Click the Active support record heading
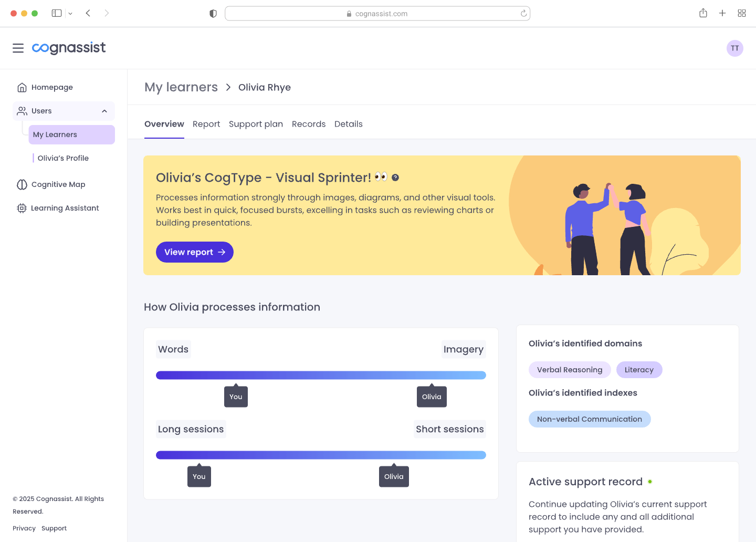Image resolution: width=756 pixels, height=542 pixels. (x=585, y=482)
